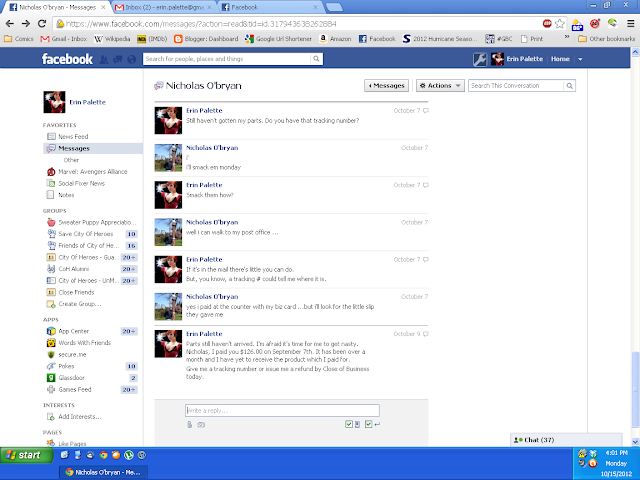Screen dimensions: 640x480
Task: Open Social Fixer News in sidebar
Action: pyautogui.click(x=76, y=183)
